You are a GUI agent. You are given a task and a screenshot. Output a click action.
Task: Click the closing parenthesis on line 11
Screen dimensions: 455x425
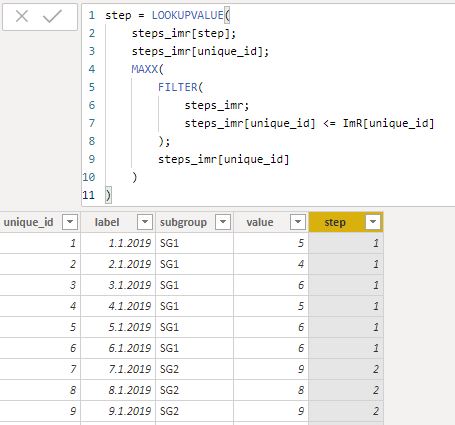108,195
